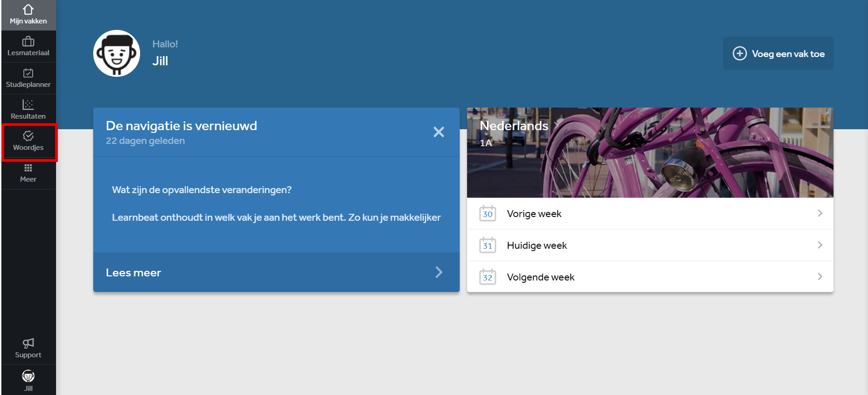Open Huidige week row

coord(650,245)
